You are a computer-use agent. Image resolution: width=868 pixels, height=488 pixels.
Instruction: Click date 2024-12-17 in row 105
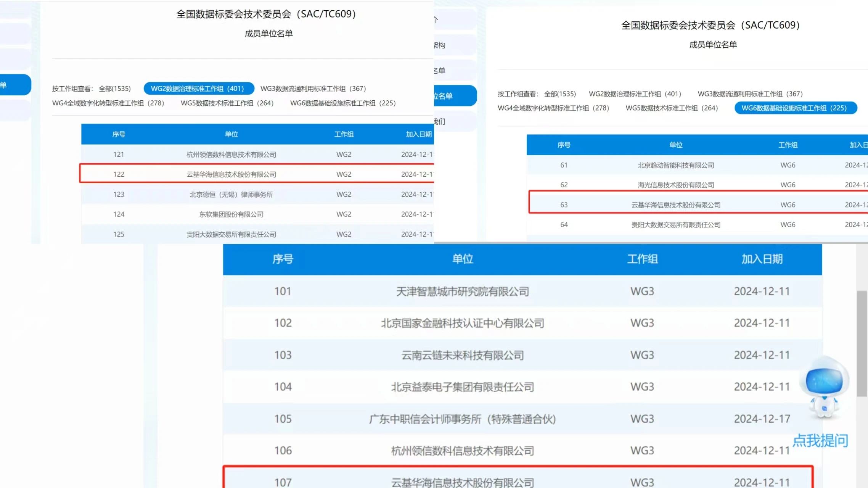pos(762,419)
